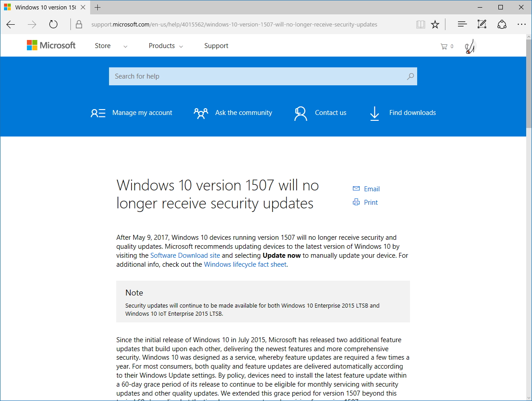
Task: Open Contact us support option
Action: point(331,113)
